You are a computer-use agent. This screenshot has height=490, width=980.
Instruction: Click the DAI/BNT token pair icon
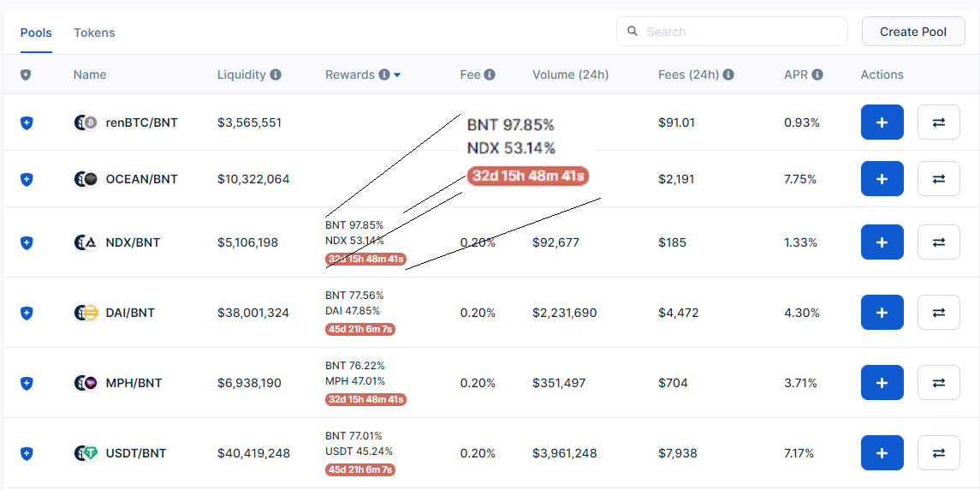coord(86,313)
